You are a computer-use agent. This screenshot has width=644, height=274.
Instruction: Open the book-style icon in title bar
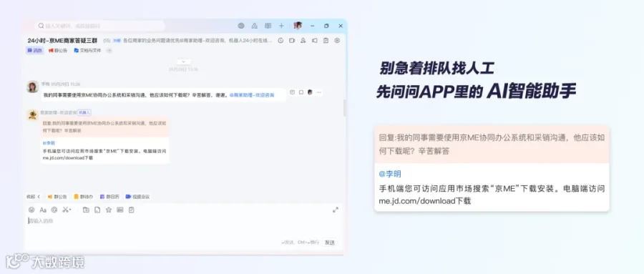268,26
